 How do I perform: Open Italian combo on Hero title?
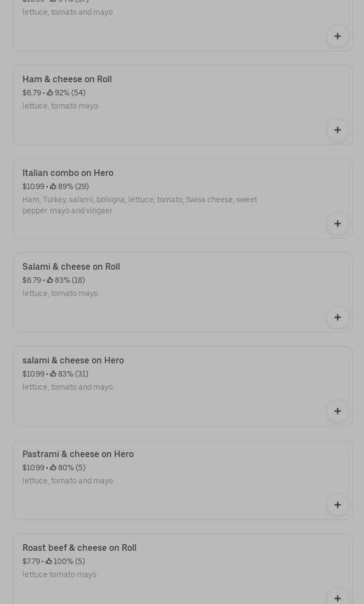tap(68, 173)
